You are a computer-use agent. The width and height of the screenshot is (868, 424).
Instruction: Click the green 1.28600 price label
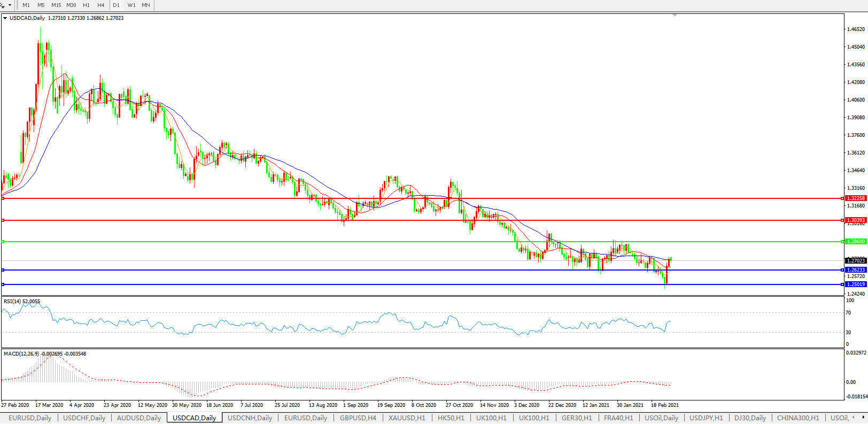point(855,242)
